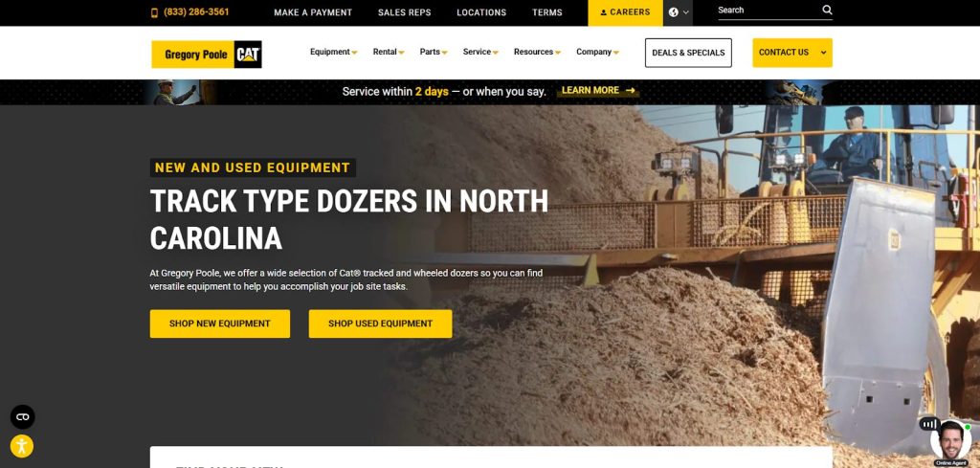This screenshot has height=468, width=980.
Task: Click the signal bars icon near the agent
Action: pos(927,423)
